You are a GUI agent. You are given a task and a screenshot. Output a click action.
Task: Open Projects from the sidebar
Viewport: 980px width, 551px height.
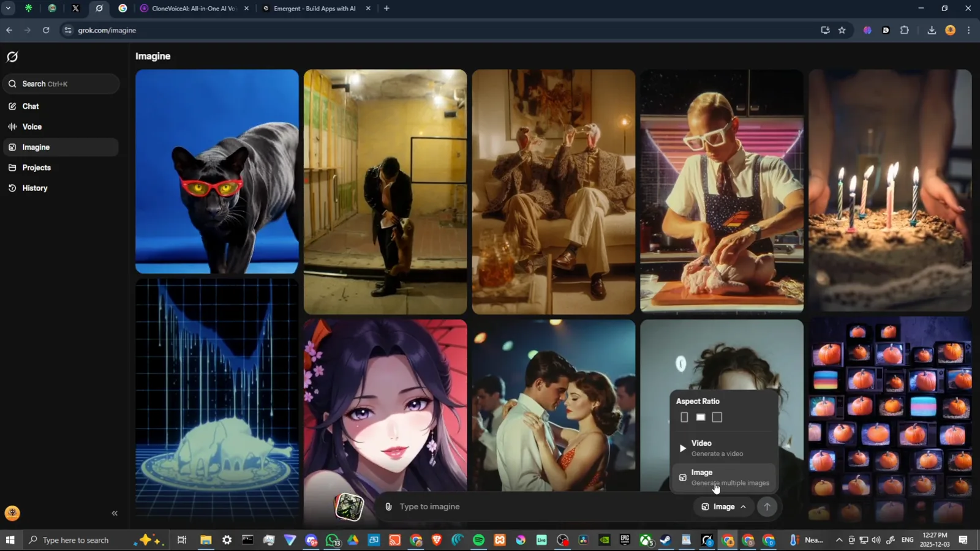pyautogui.click(x=60, y=168)
